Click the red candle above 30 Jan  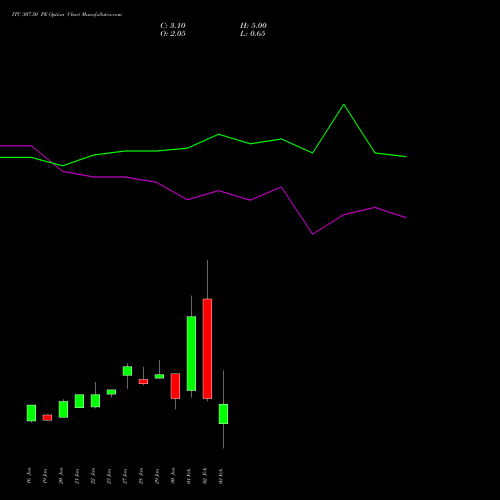175,386
